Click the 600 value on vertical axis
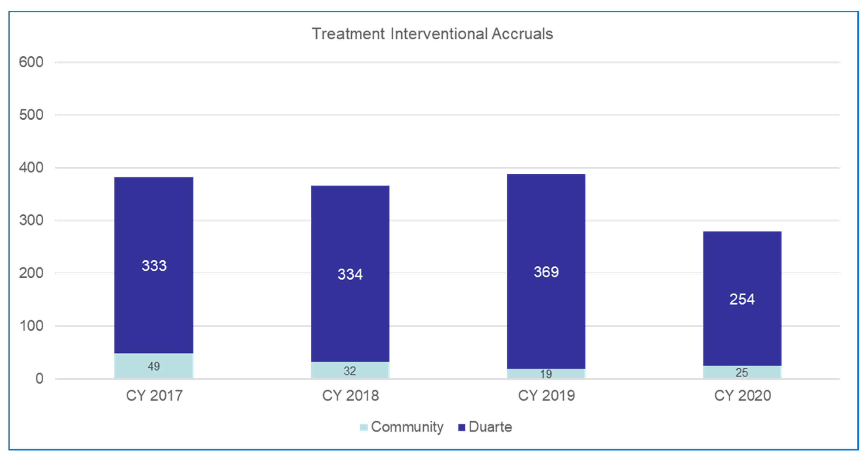 pyautogui.click(x=31, y=62)
